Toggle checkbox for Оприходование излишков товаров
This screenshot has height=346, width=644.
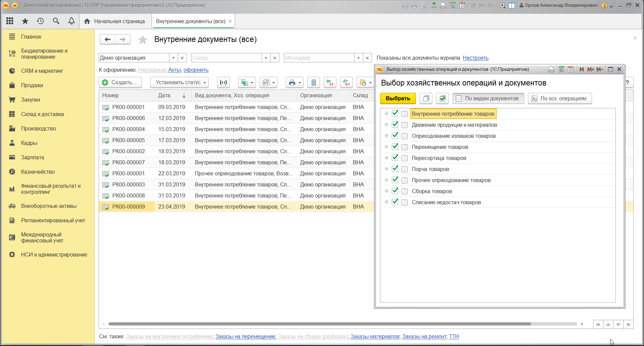[x=395, y=135]
